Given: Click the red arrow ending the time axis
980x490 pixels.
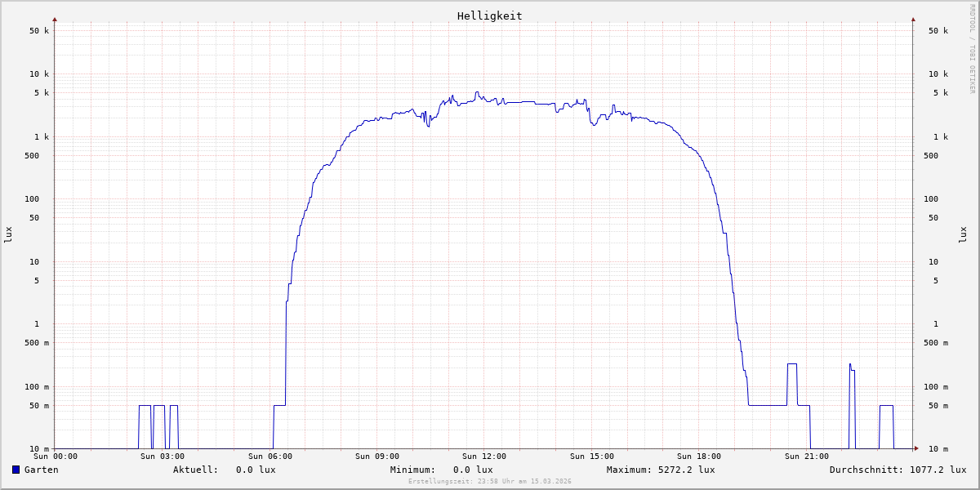Looking at the screenshot, I should (x=916, y=448).
